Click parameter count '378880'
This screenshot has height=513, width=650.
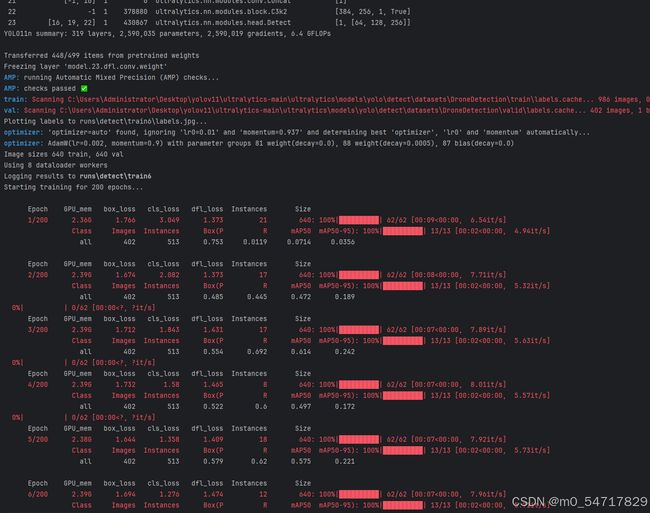pos(135,12)
